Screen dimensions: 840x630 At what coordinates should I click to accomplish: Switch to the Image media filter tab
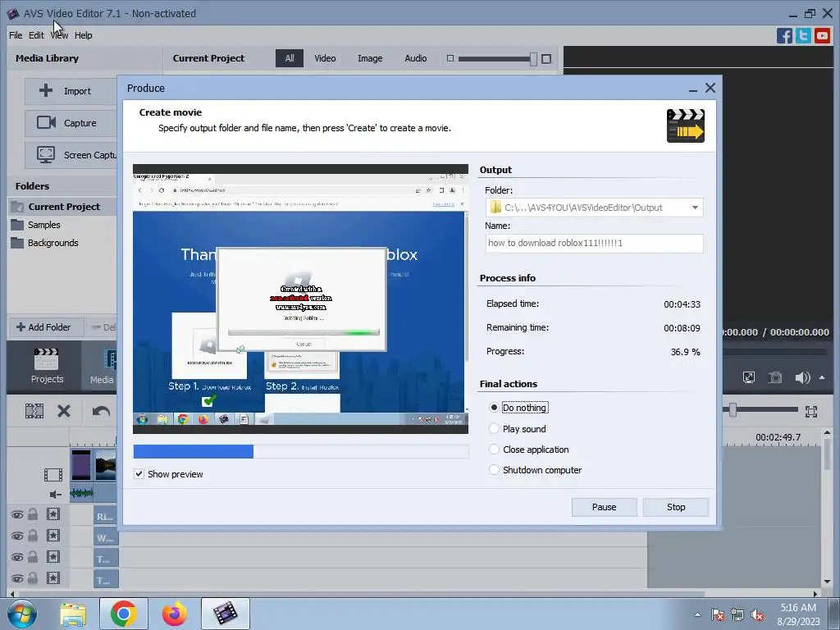click(x=370, y=58)
